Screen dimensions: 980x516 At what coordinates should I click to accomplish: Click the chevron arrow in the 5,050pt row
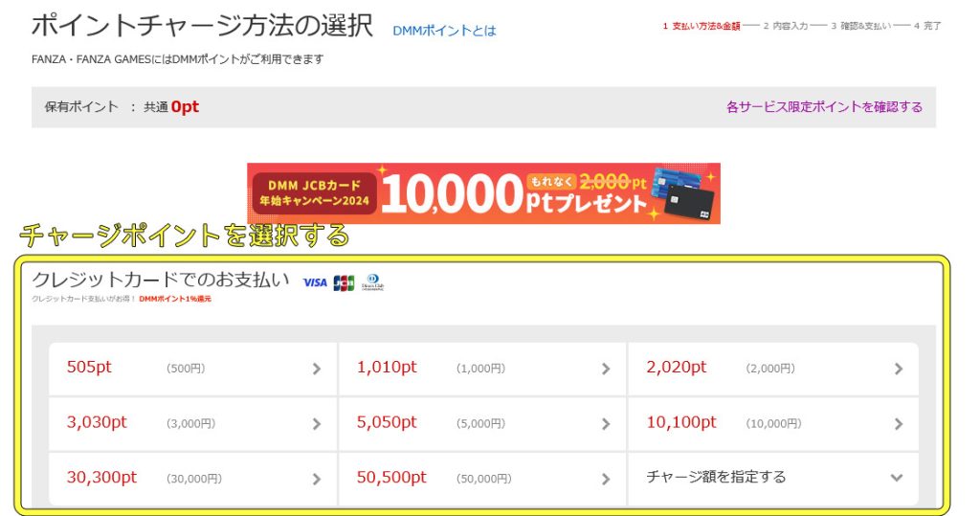click(606, 424)
